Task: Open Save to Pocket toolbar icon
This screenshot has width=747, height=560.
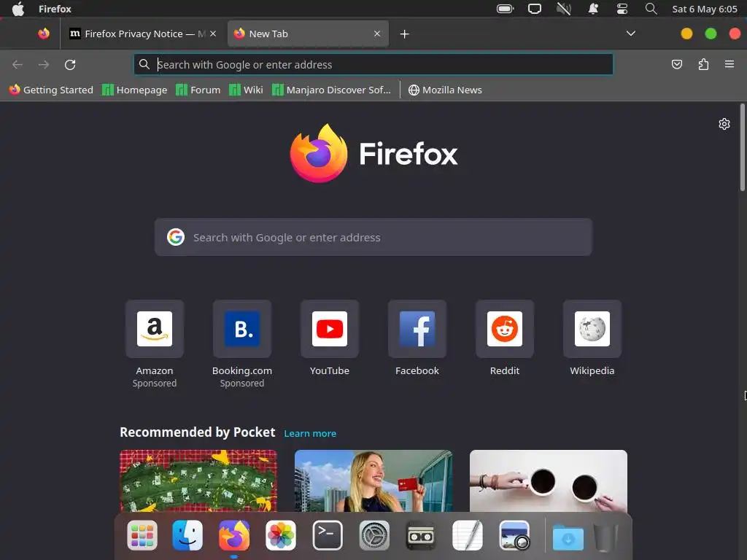Action: pyautogui.click(x=676, y=64)
